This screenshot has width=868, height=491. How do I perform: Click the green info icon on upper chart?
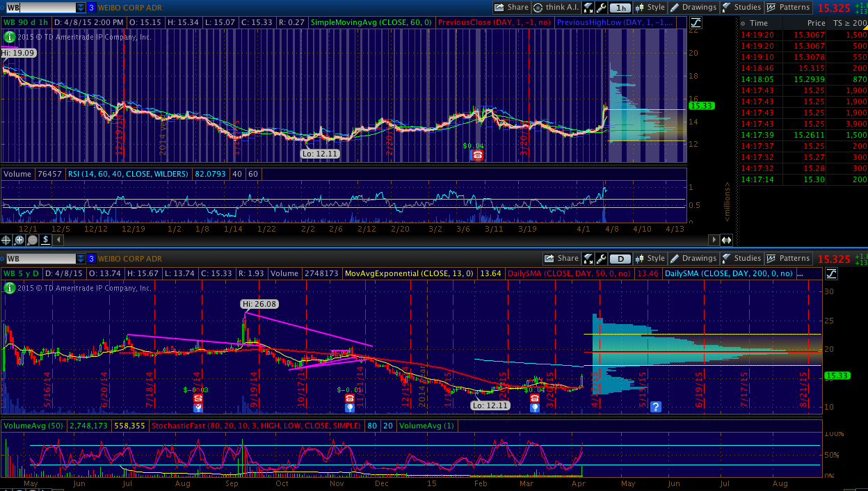point(9,35)
